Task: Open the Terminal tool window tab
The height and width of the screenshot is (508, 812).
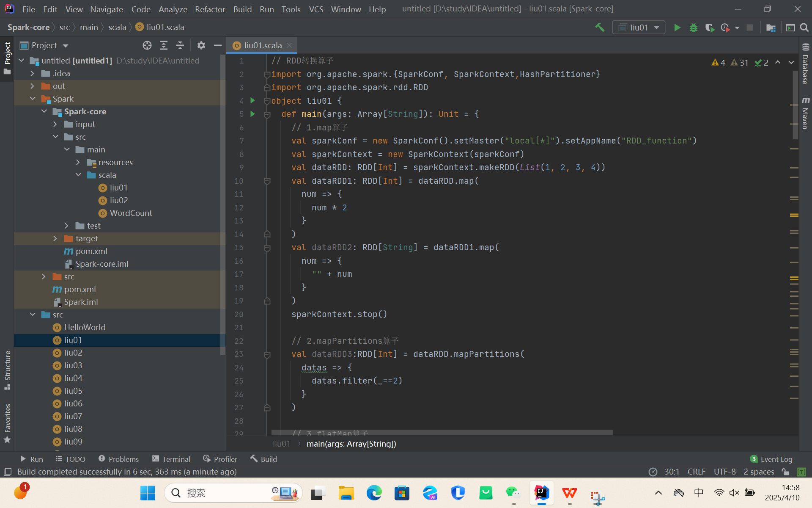Action: pos(171,459)
